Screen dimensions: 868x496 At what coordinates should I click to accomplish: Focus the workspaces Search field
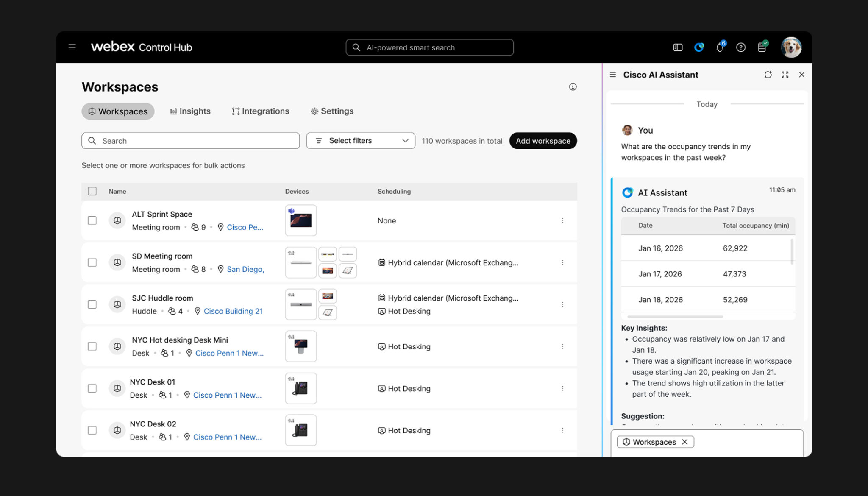tap(190, 141)
